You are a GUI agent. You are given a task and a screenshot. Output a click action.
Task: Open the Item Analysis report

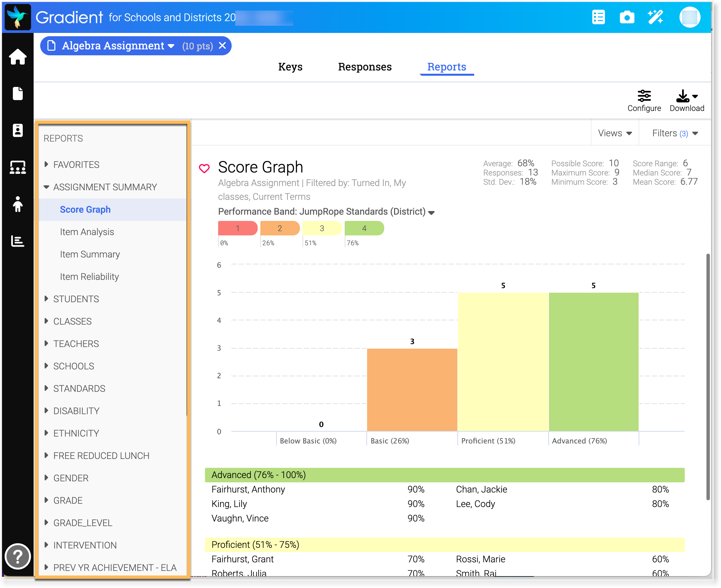(87, 232)
